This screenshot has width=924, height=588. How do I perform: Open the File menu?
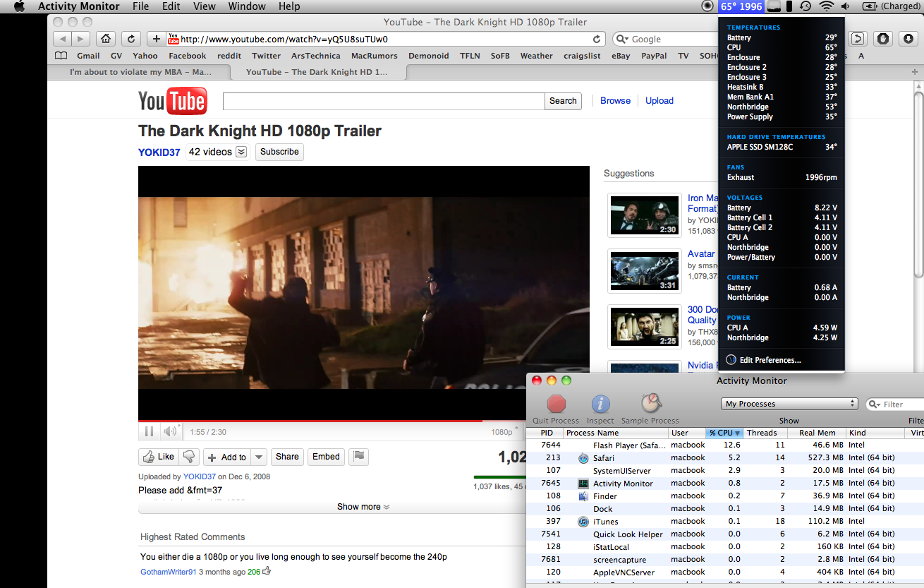tap(141, 6)
